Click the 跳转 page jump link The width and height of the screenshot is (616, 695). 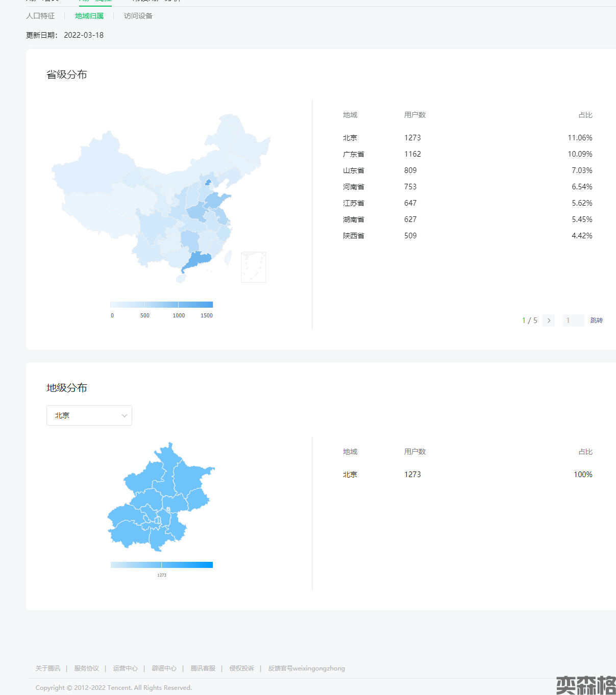point(596,320)
